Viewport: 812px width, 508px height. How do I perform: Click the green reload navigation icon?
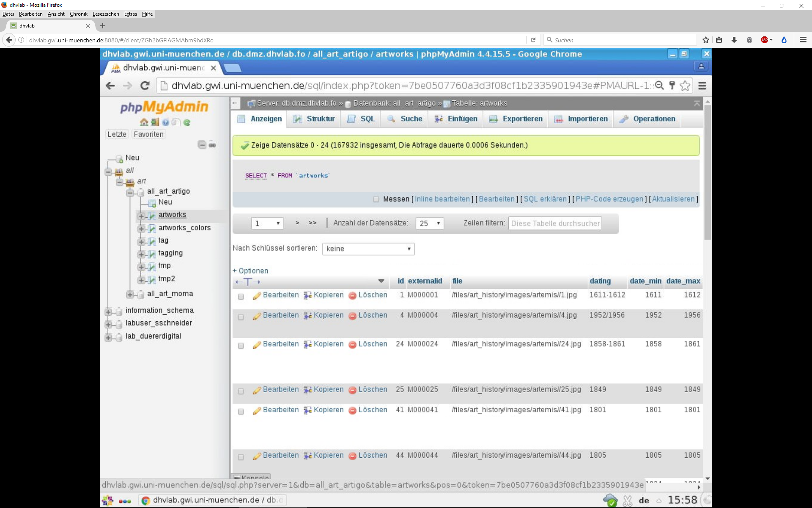pyautogui.click(x=187, y=122)
